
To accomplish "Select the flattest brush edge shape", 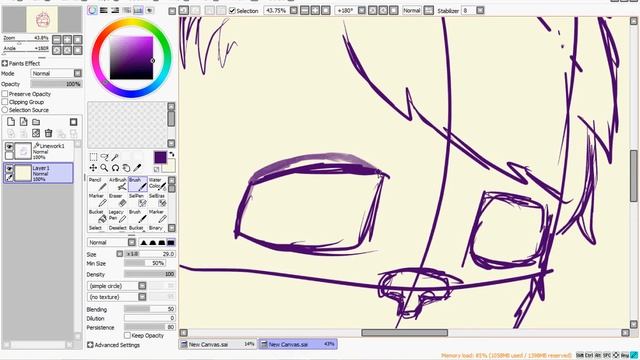I will coord(171,242).
